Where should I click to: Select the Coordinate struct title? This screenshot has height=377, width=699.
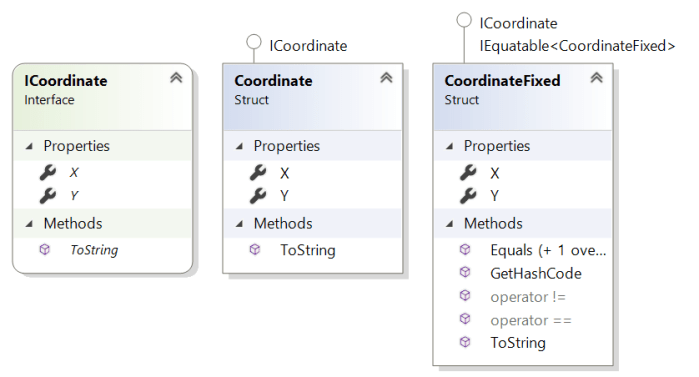click(273, 81)
